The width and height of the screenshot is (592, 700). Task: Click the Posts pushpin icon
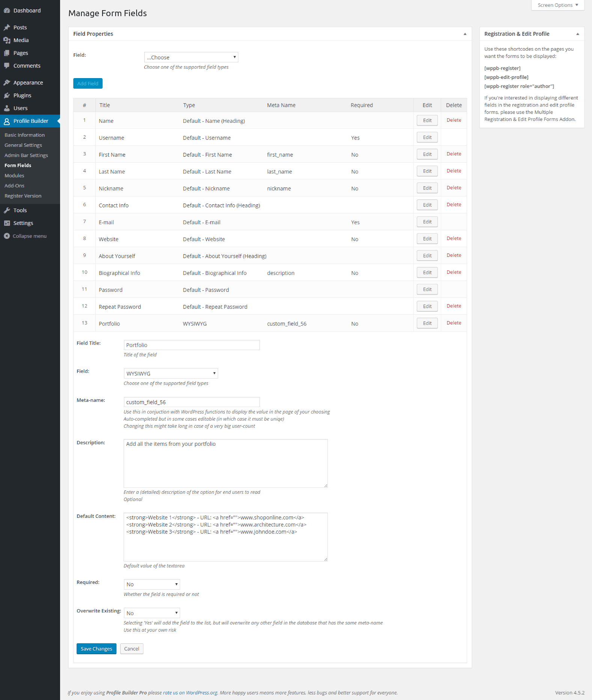point(7,27)
